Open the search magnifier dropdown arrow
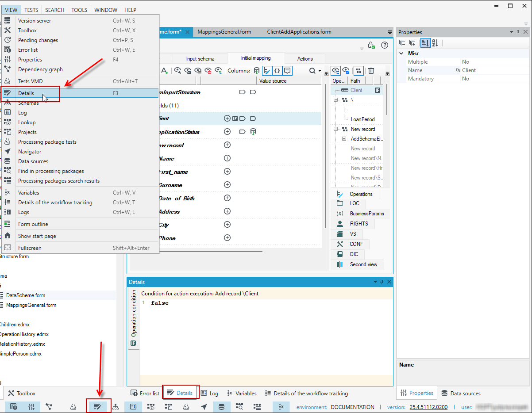The image size is (532, 413). (319, 71)
